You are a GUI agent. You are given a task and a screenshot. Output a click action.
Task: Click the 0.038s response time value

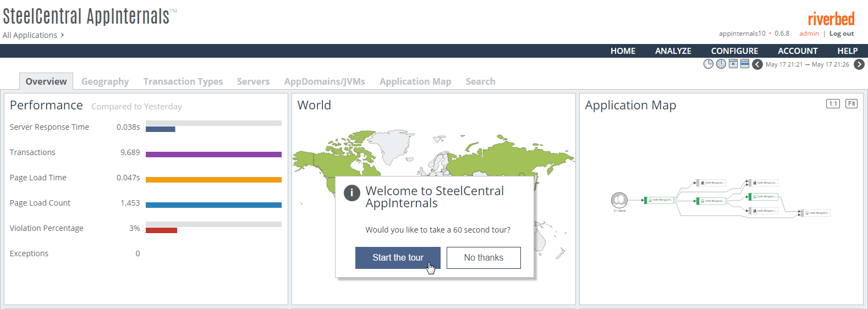[x=128, y=127]
